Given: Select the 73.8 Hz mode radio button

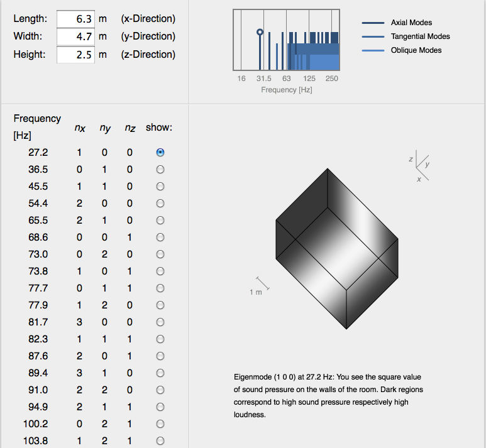Looking at the screenshot, I should click(160, 271).
